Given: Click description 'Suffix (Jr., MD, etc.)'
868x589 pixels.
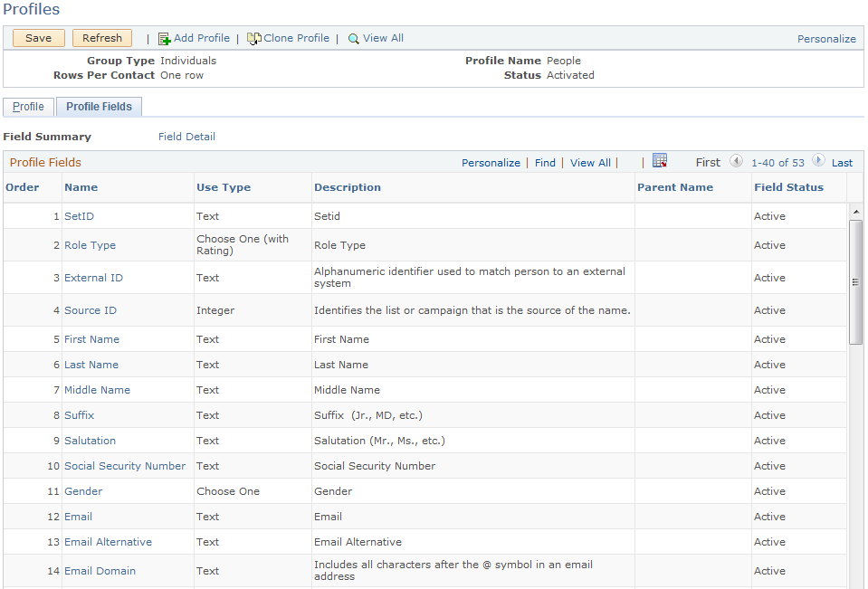Looking at the screenshot, I should coord(368,415).
